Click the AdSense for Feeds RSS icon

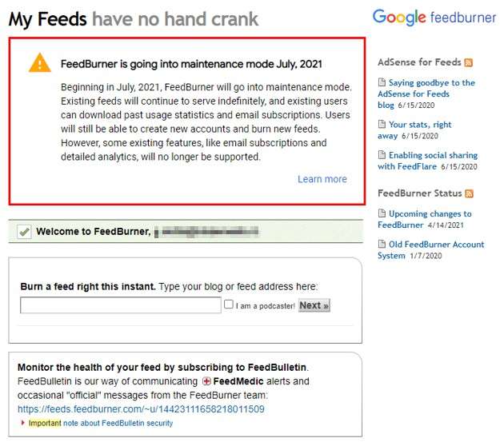pyautogui.click(x=469, y=62)
